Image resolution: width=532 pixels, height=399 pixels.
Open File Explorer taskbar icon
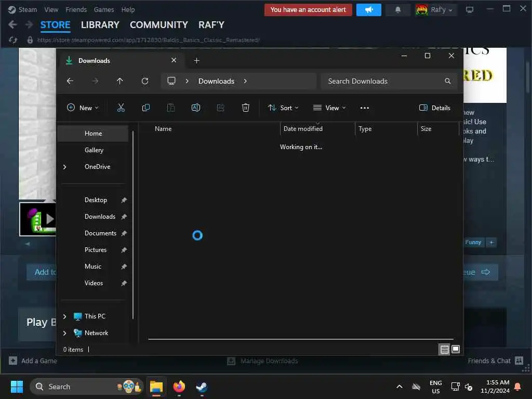(x=156, y=387)
